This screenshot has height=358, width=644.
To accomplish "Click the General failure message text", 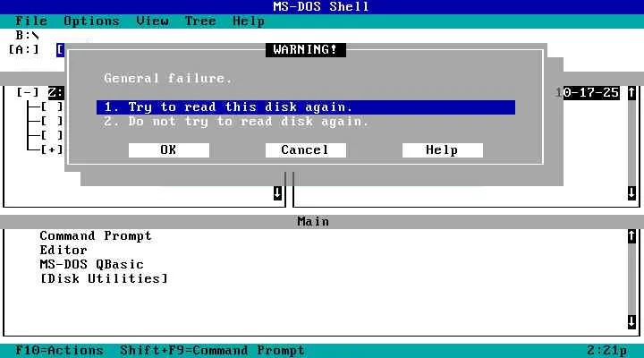I will click(168, 78).
